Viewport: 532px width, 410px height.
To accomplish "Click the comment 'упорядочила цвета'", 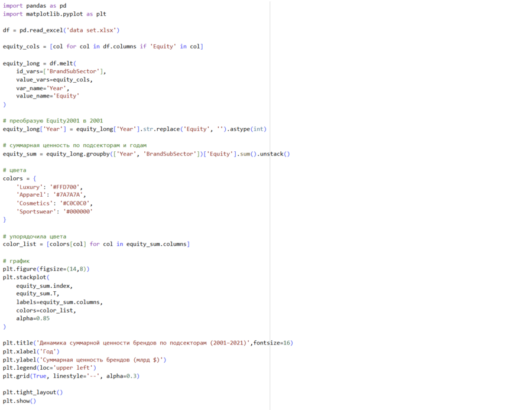I will point(35,236).
